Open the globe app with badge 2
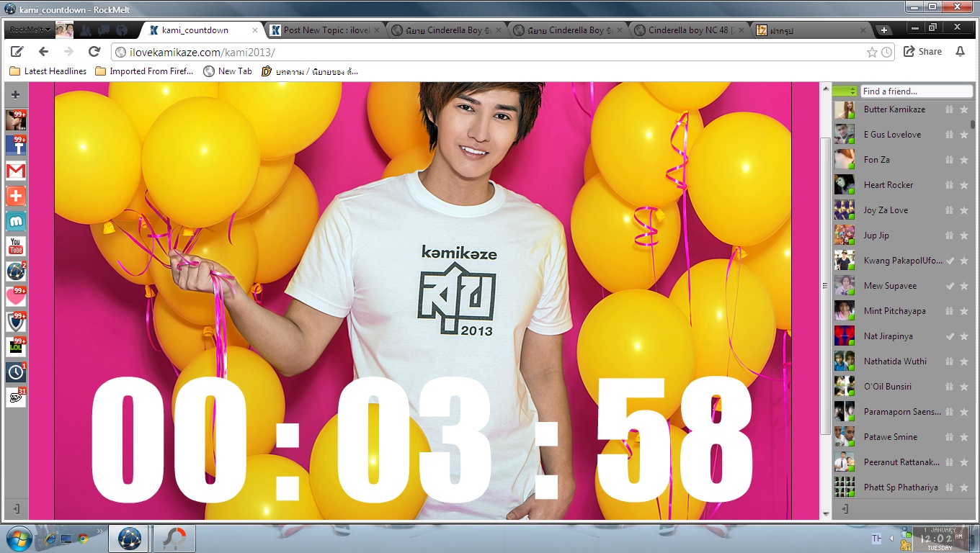 (x=16, y=271)
